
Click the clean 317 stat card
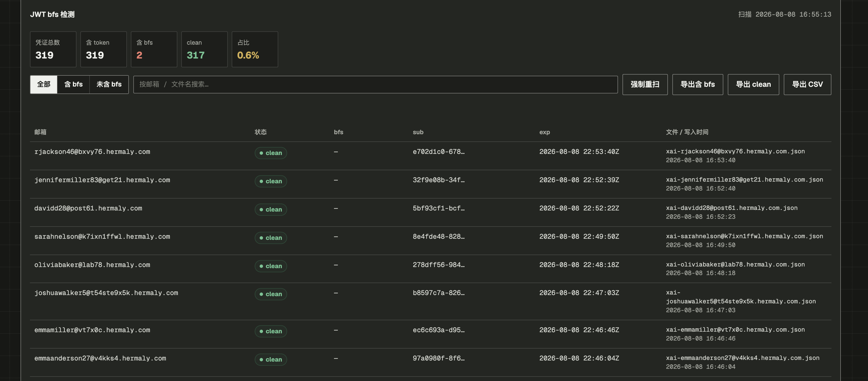(x=205, y=49)
